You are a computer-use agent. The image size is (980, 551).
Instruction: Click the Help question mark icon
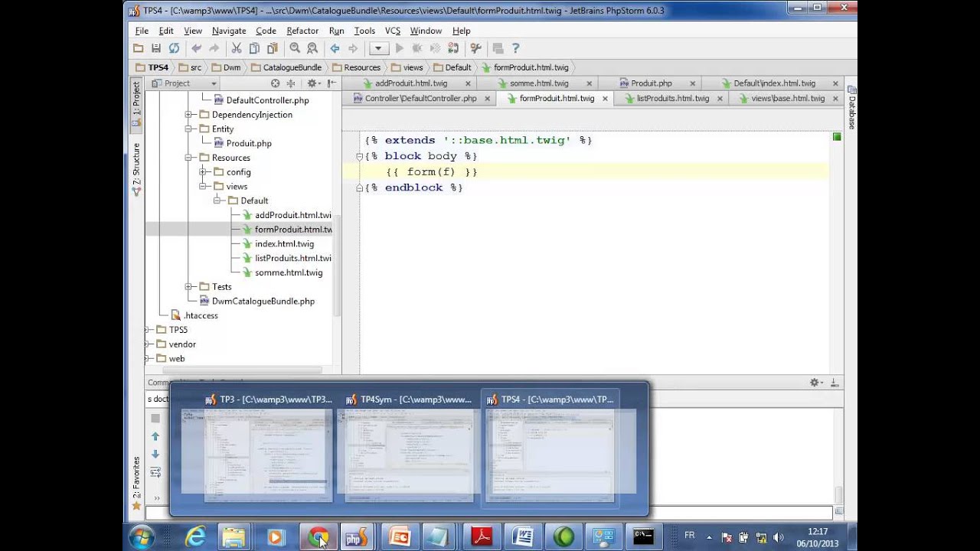515,48
